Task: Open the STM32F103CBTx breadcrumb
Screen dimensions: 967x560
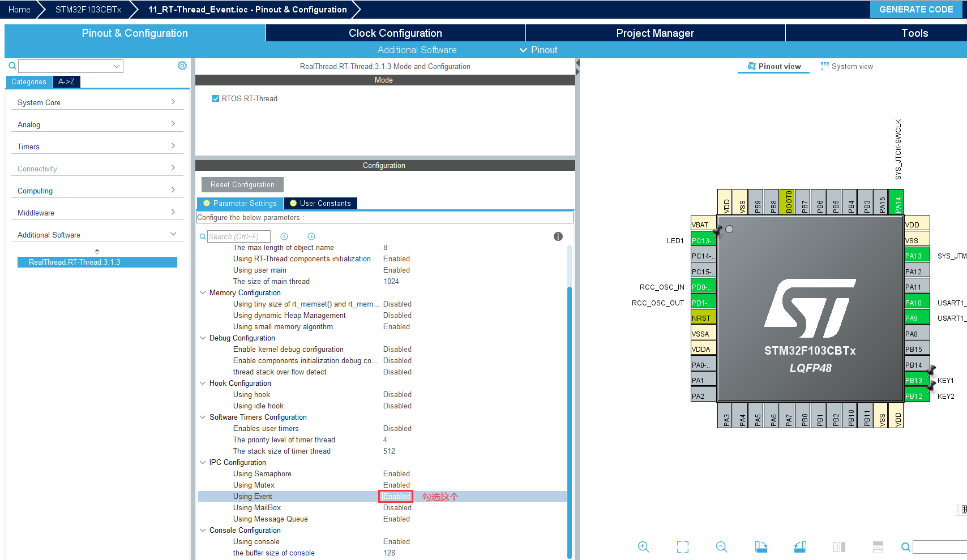Action: point(88,9)
